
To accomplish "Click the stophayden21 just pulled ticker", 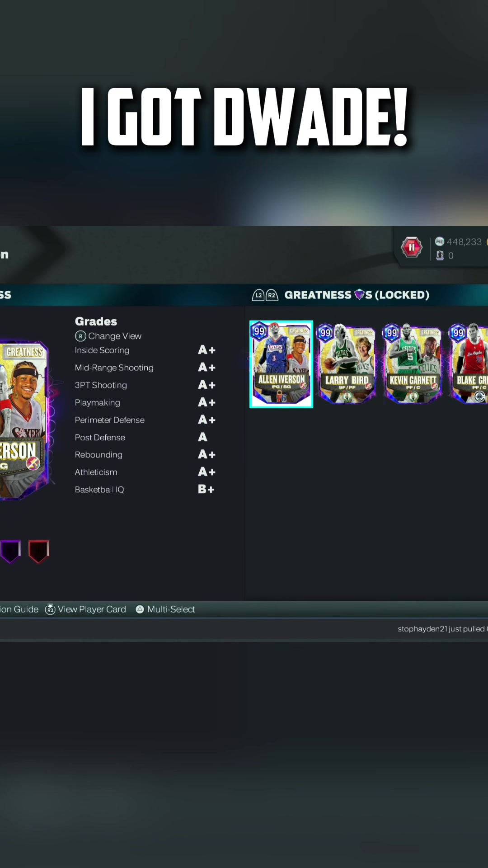I will [x=442, y=629].
